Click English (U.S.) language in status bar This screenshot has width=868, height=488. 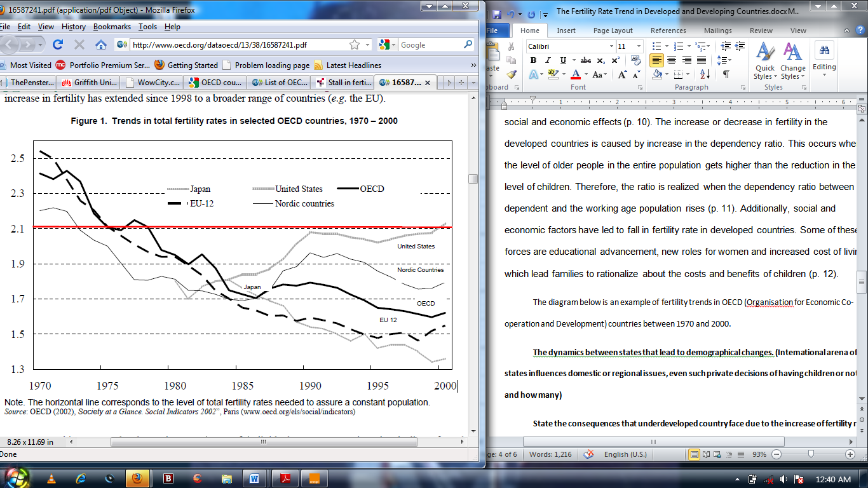[625, 454]
